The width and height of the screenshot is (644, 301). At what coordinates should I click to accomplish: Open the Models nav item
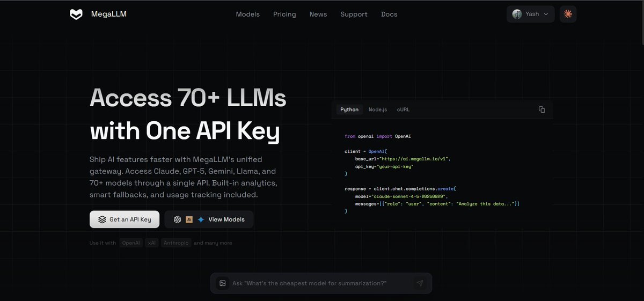click(248, 14)
